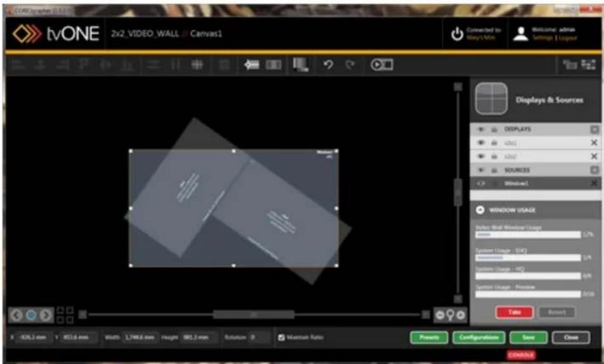Click the undo arrow in the toolbar
The height and width of the screenshot is (364, 604).
328,65
